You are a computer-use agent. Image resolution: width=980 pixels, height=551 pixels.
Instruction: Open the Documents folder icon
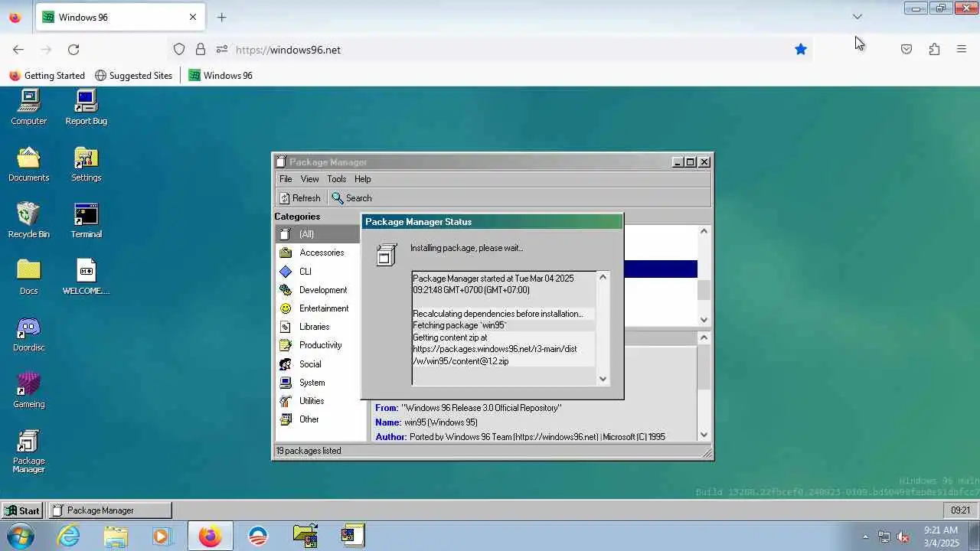pyautogui.click(x=29, y=164)
